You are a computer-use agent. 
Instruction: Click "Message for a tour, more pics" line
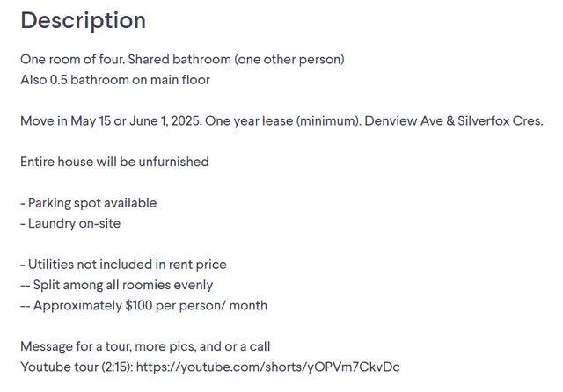click(145, 346)
